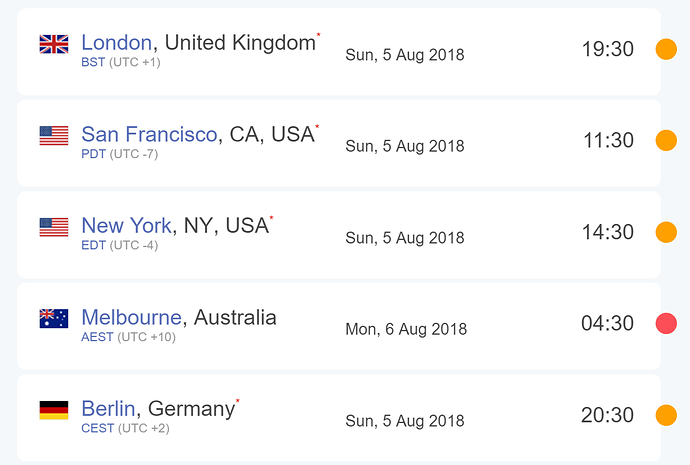Click orange status dot for San Francisco
The width and height of the screenshot is (690, 465).
coord(666,141)
